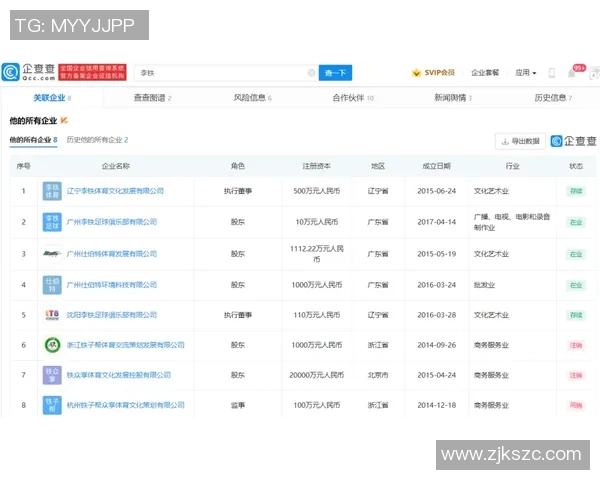Open 广州仕伯特环境科技有限公司 company link
Screen dimensions: 600x480
coord(112,285)
